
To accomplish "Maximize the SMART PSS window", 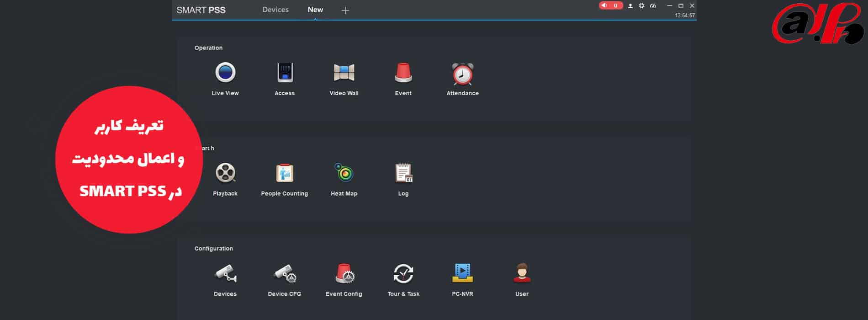I will click(x=681, y=6).
